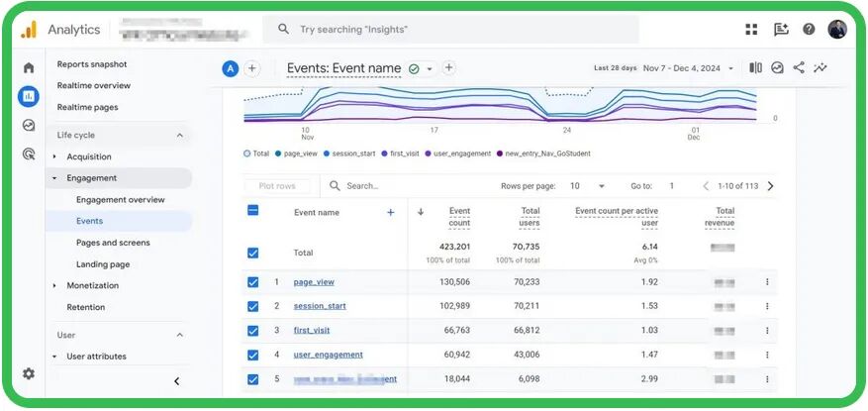Open the Home icon in left rail
868x411 pixels.
[29, 67]
